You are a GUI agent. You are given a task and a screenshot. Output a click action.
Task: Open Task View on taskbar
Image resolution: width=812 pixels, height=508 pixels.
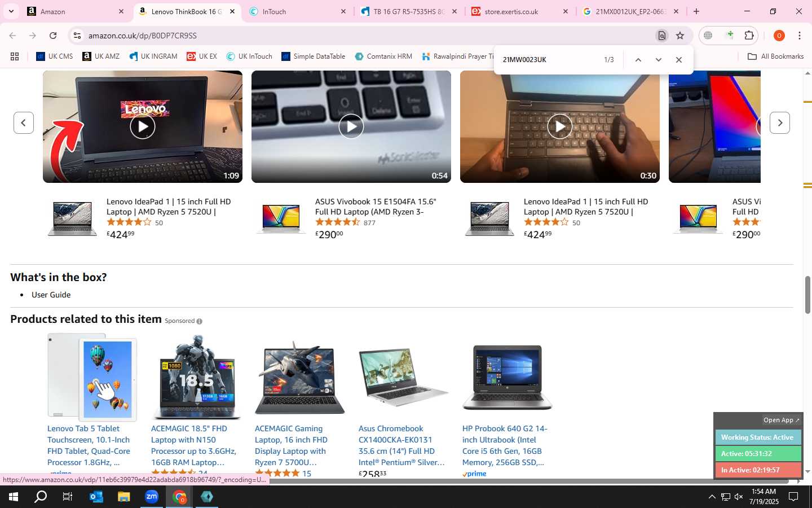(68, 497)
